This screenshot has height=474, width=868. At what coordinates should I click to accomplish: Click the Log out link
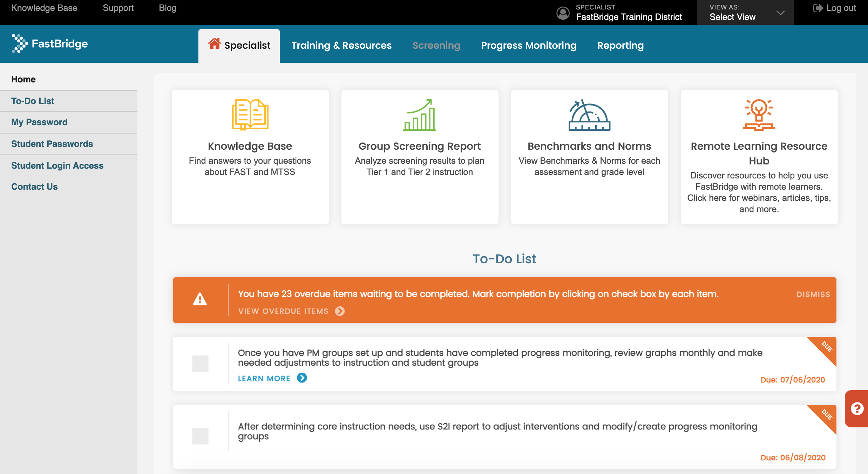pos(834,8)
